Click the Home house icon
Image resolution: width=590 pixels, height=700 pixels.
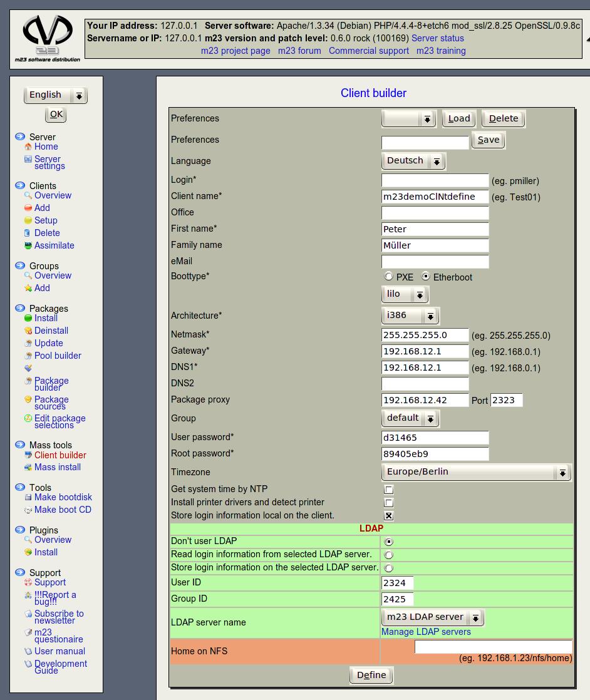(28, 147)
